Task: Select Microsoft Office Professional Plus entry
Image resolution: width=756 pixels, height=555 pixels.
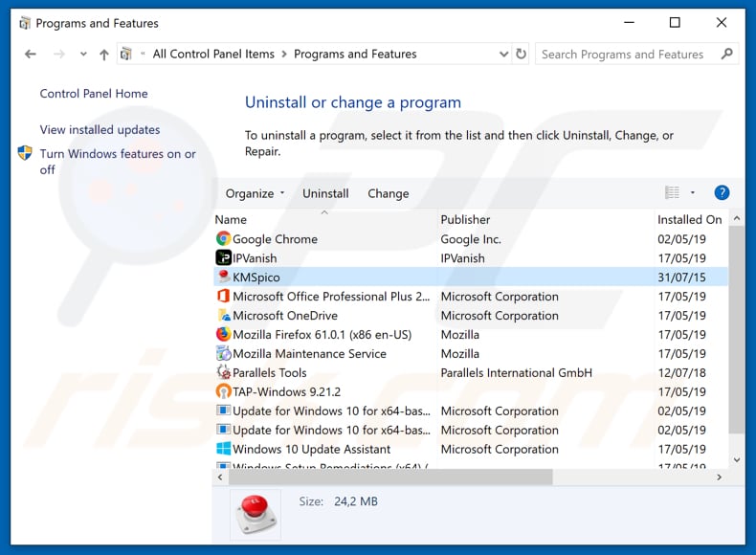Action: [x=331, y=297]
